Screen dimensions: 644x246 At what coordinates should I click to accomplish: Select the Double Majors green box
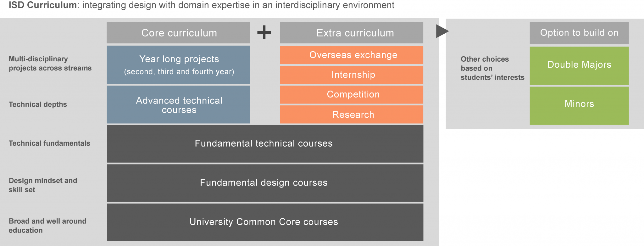[x=579, y=66]
